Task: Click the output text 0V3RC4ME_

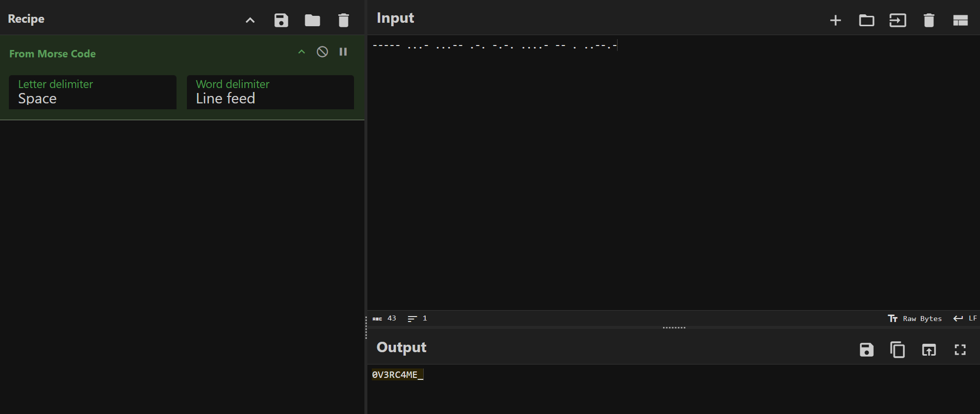Action: [x=398, y=374]
